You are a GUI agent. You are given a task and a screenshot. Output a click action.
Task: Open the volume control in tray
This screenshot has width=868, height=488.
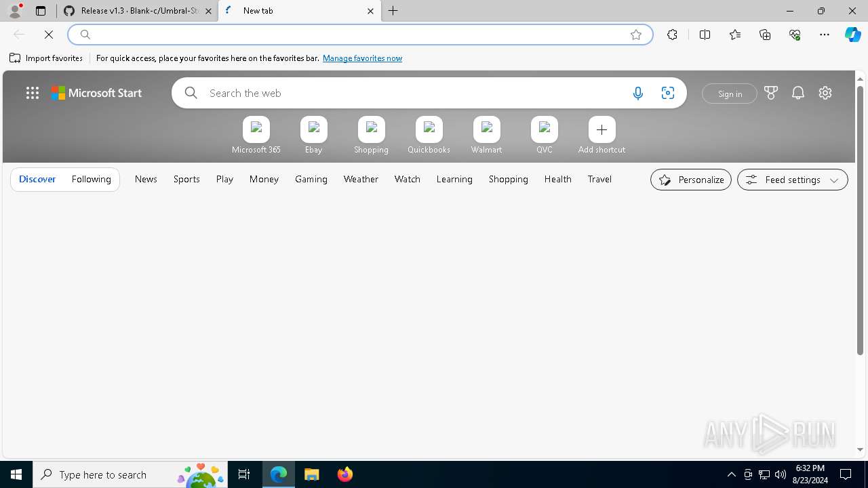point(781,474)
